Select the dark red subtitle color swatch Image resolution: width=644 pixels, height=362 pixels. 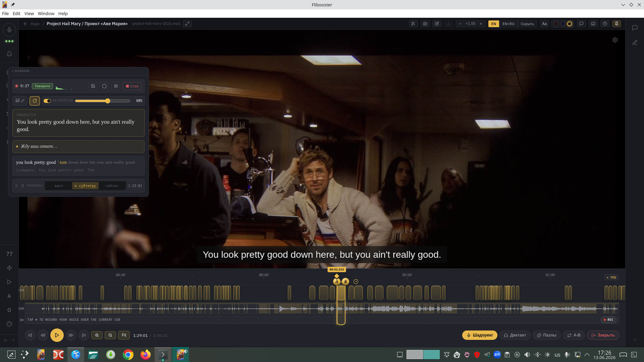(556, 24)
